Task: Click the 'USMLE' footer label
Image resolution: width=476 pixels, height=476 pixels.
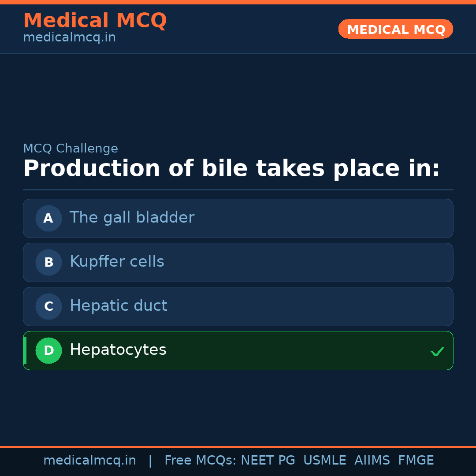Action: [x=324, y=461]
